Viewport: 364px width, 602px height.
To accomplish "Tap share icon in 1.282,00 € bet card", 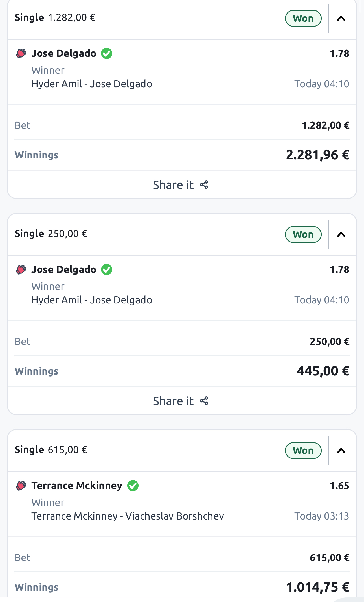I will [x=204, y=185].
